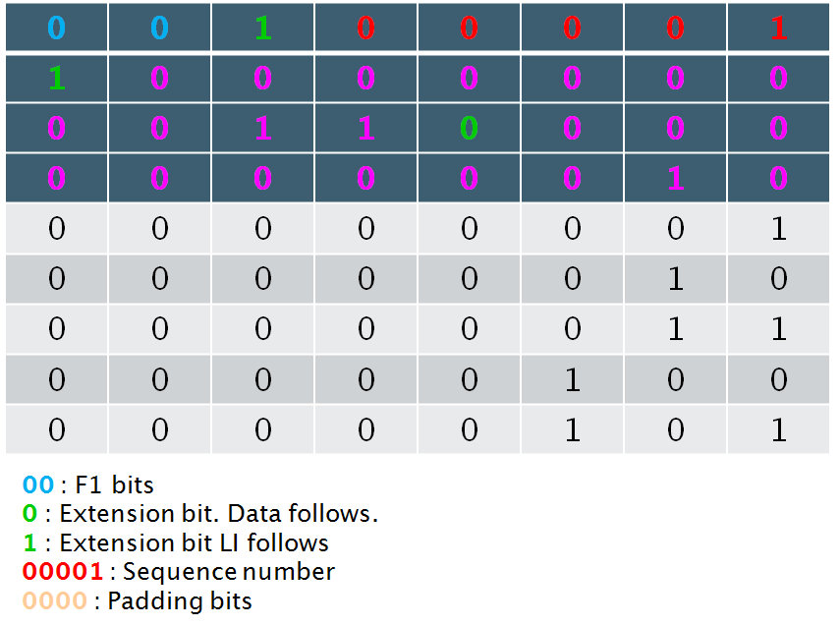840x626 pixels.
Task: Select the 'Extension bit. Data follows.' text
Action: coord(218,514)
